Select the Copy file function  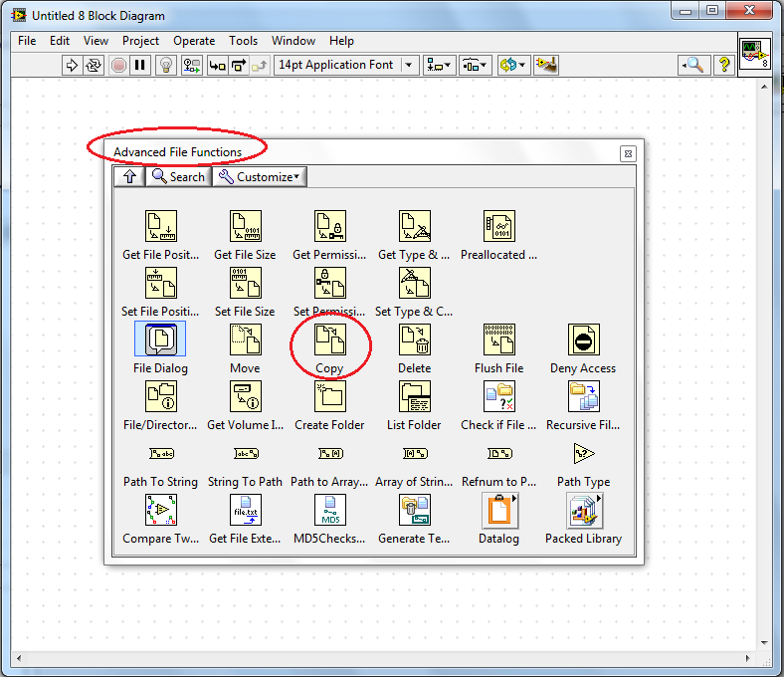[x=329, y=339]
